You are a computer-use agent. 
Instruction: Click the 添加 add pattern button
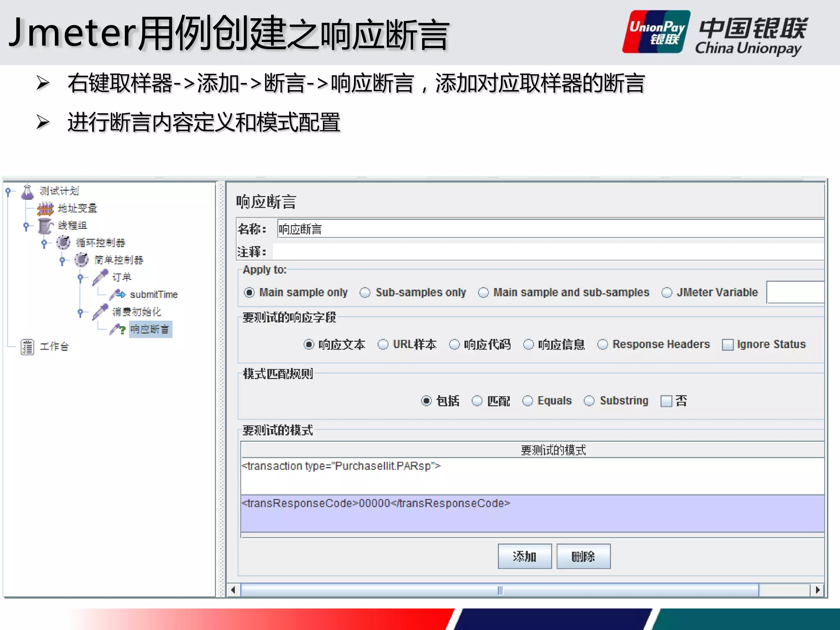[x=525, y=557]
